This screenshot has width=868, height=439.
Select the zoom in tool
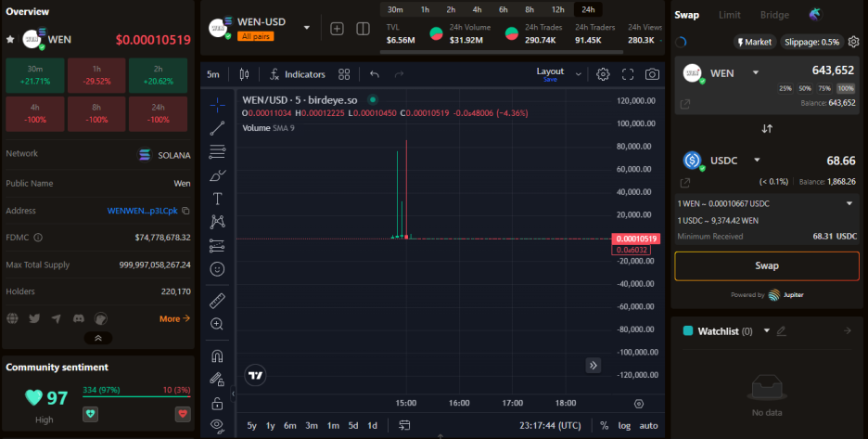[218, 324]
